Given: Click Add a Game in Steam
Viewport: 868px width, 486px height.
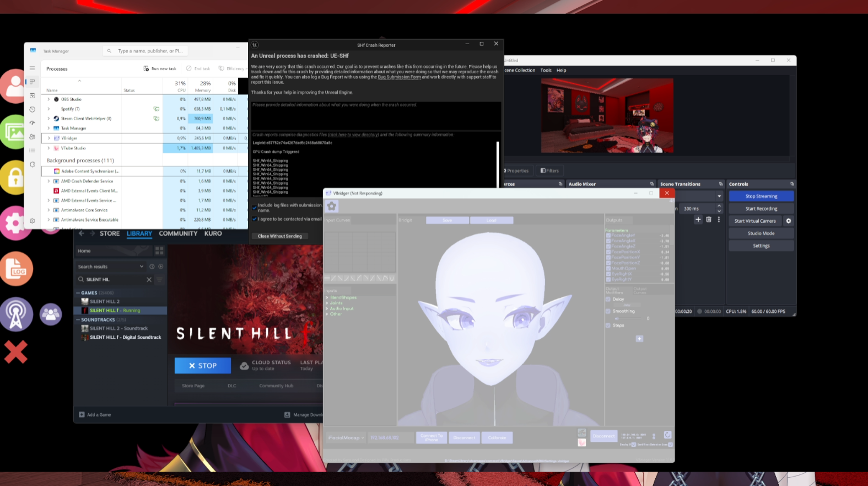Looking at the screenshot, I should click(95, 415).
